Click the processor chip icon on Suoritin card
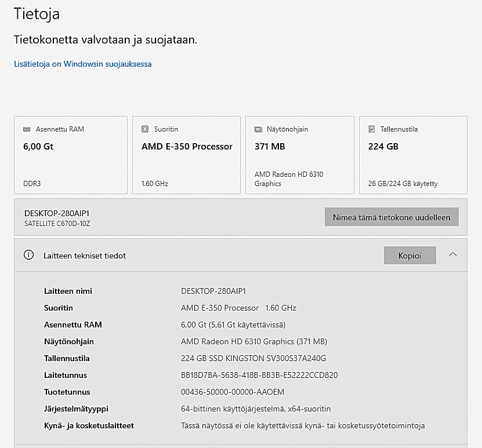 145,129
